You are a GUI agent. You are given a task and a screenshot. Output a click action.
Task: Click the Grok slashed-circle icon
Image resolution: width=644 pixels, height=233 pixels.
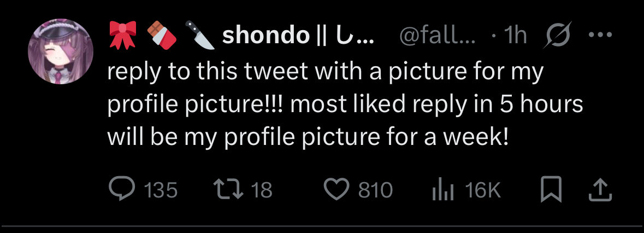(x=558, y=36)
